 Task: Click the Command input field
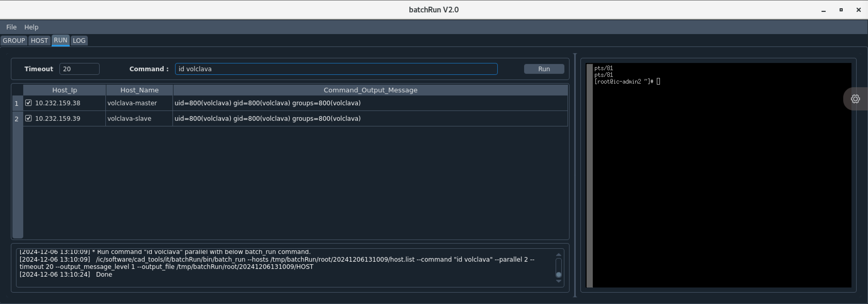[x=336, y=69]
